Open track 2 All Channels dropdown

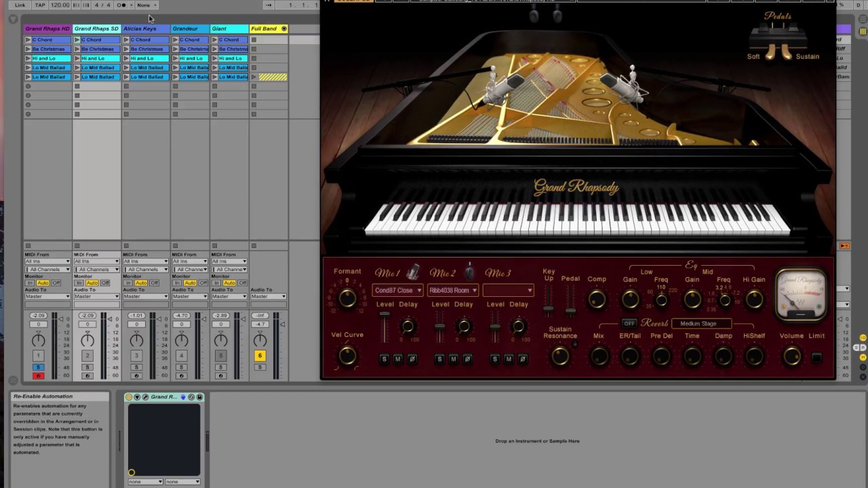(96, 269)
